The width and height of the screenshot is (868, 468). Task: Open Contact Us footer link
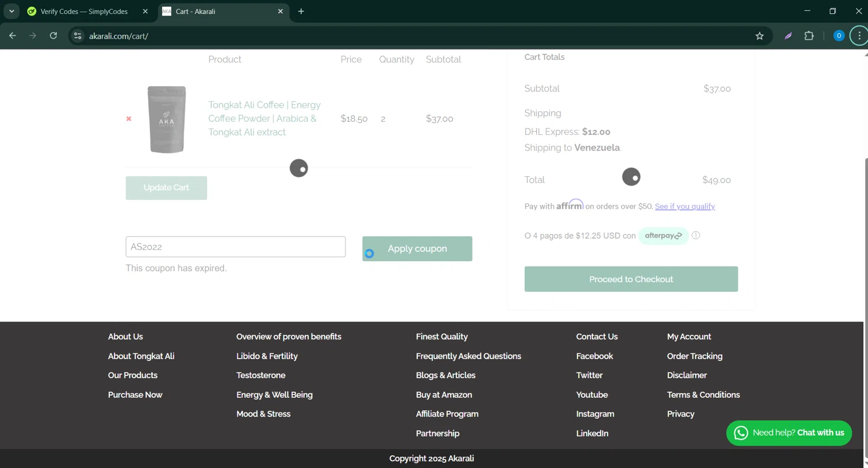[597, 337]
